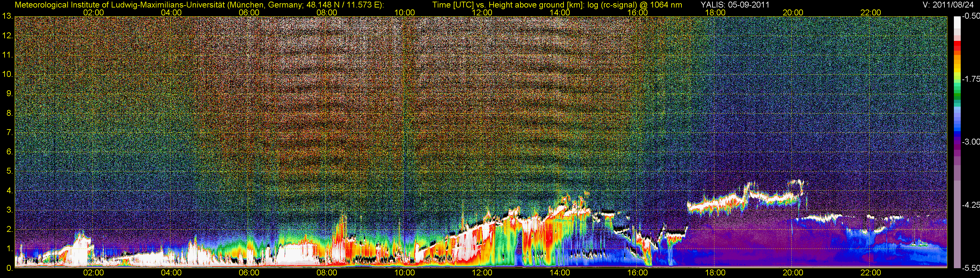The height and width of the screenshot is (278, 980).
Task: Select the "11." height axis label
Action: [7, 55]
